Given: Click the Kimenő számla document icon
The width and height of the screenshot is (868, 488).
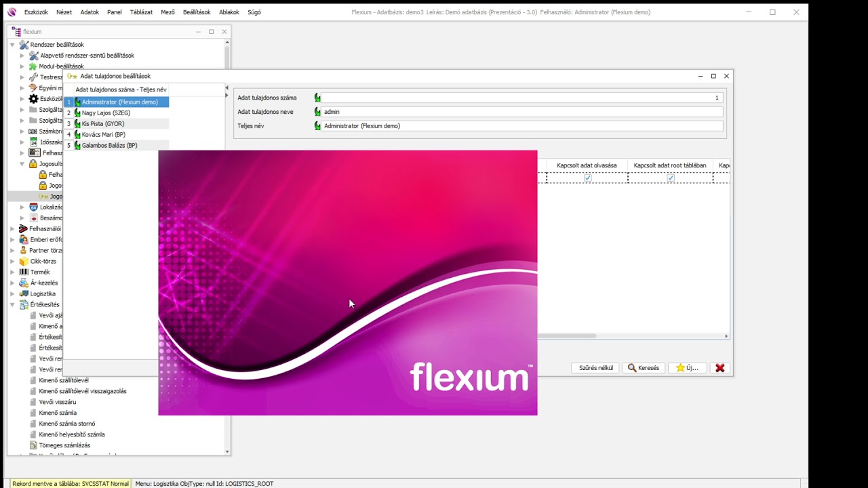Looking at the screenshot, I should (x=33, y=413).
